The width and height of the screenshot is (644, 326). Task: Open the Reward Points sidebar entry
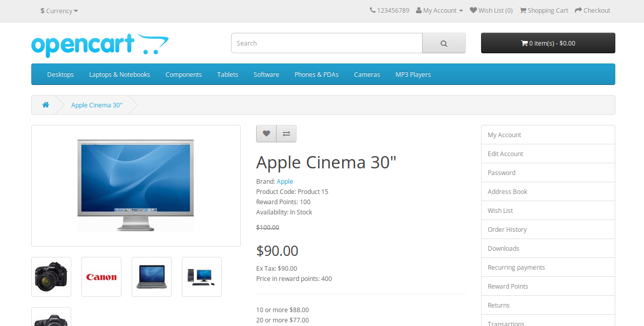click(x=508, y=286)
